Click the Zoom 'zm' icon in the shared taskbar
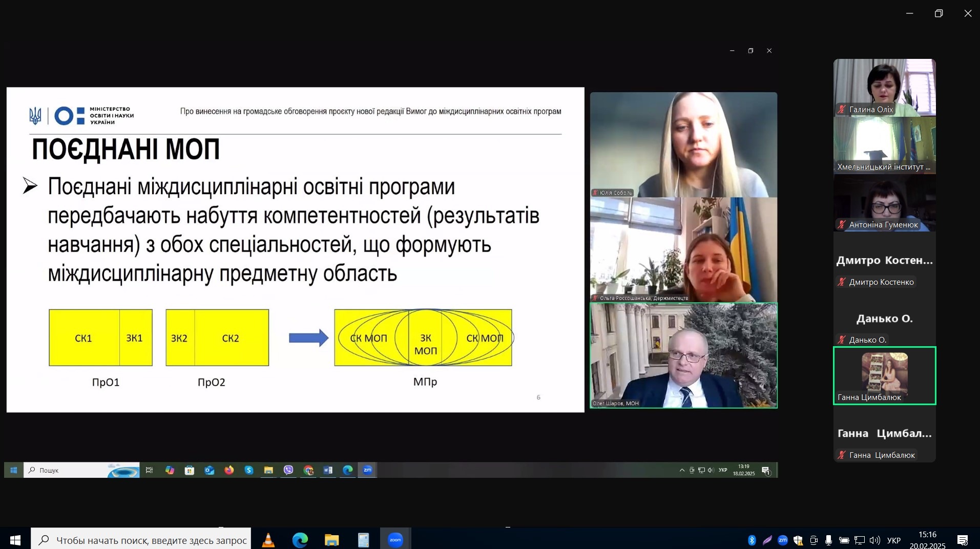This screenshot has width=980, height=549. 367,470
